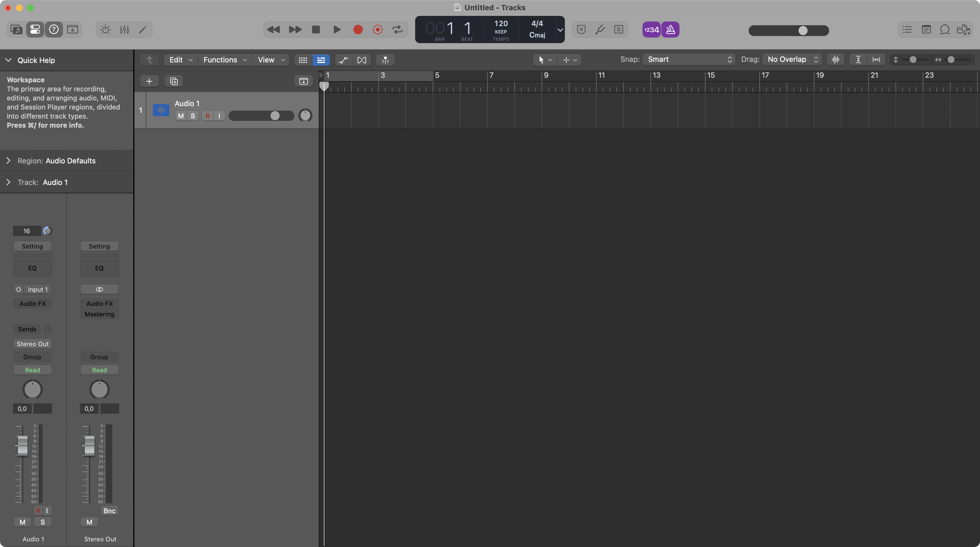Screen dimensions: 980x547
Task: Show automation in the tracks area
Action: pos(343,60)
